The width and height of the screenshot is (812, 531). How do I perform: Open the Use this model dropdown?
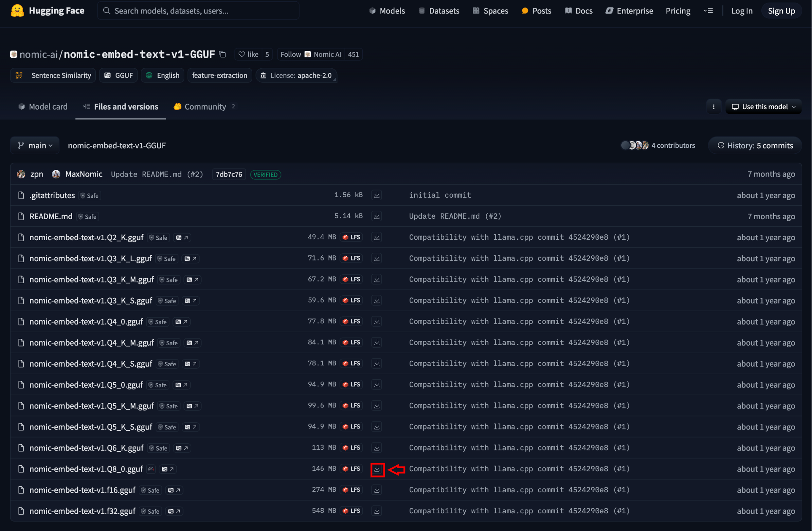click(763, 107)
